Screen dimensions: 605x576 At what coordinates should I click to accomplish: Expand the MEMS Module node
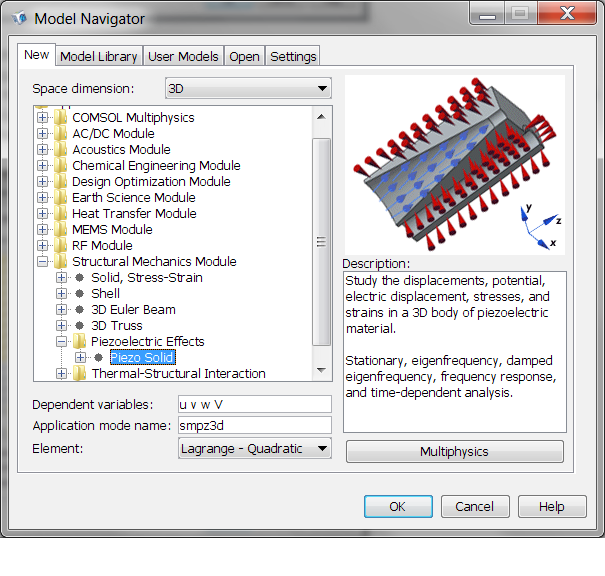point(42,230)
